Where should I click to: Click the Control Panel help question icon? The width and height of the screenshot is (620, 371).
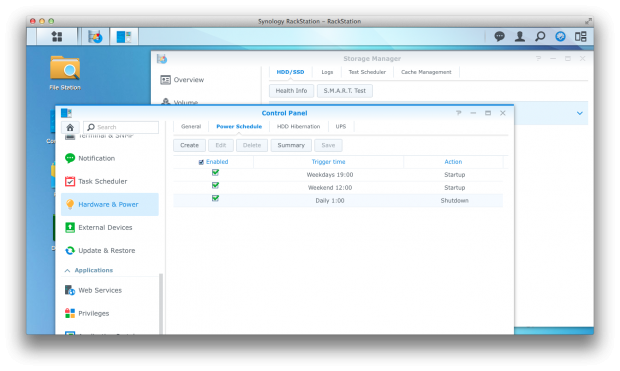pyautogui.click(x=459, y=113)
